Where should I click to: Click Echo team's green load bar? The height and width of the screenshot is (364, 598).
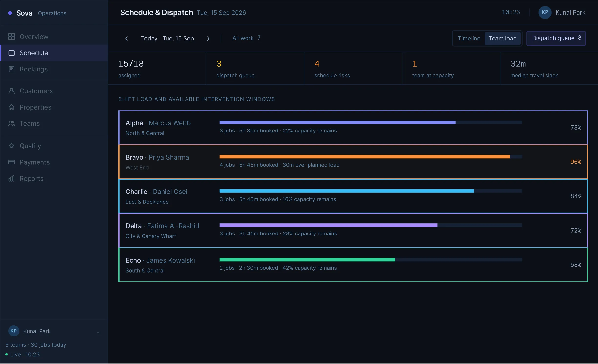click(307, 260)
